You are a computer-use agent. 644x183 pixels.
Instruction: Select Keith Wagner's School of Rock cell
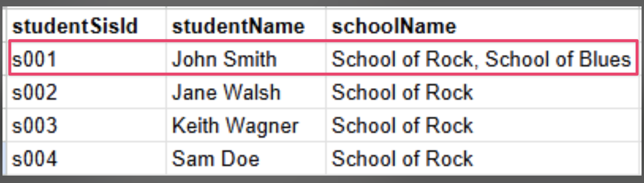click(482, 126)
